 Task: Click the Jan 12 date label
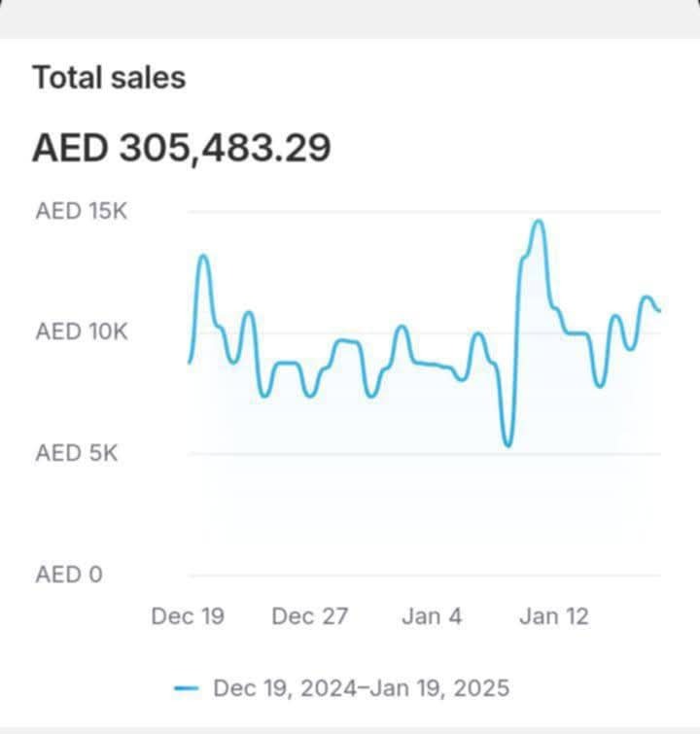pyautogui.click(x=554, y=616)
